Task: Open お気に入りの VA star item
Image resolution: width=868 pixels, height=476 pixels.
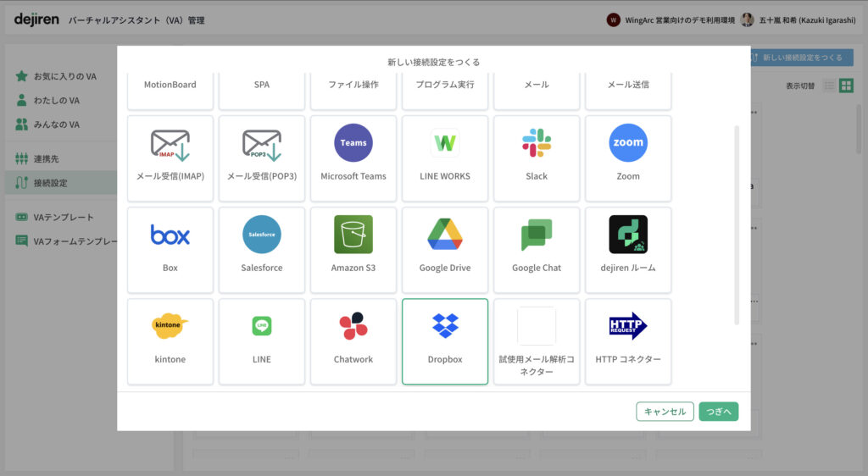Action: pos(57,76)
